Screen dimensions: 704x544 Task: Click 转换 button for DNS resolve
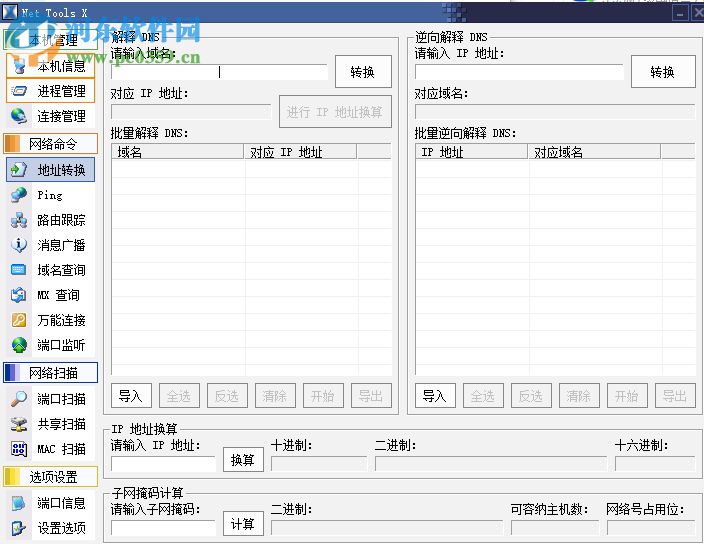pyautogui.click(x=363, y=72)
